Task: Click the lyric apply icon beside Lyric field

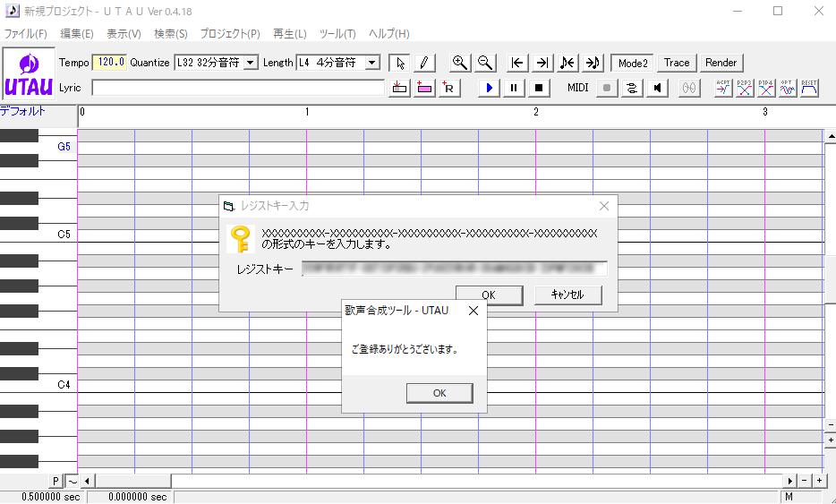Action: [399, 88]
